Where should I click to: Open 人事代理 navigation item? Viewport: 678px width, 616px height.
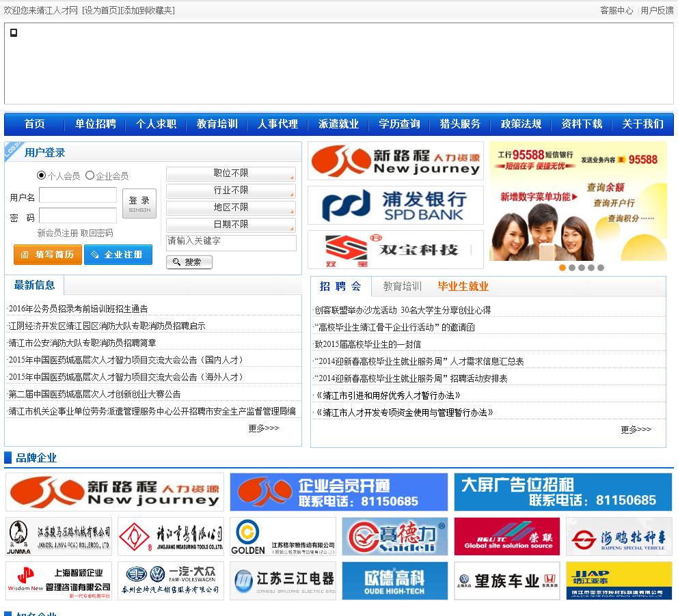[277, 124]
